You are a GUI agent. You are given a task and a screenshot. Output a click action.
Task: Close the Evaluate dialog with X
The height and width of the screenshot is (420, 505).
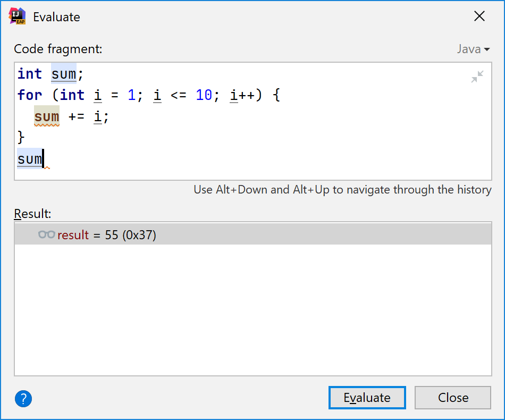tap(479, 16)
